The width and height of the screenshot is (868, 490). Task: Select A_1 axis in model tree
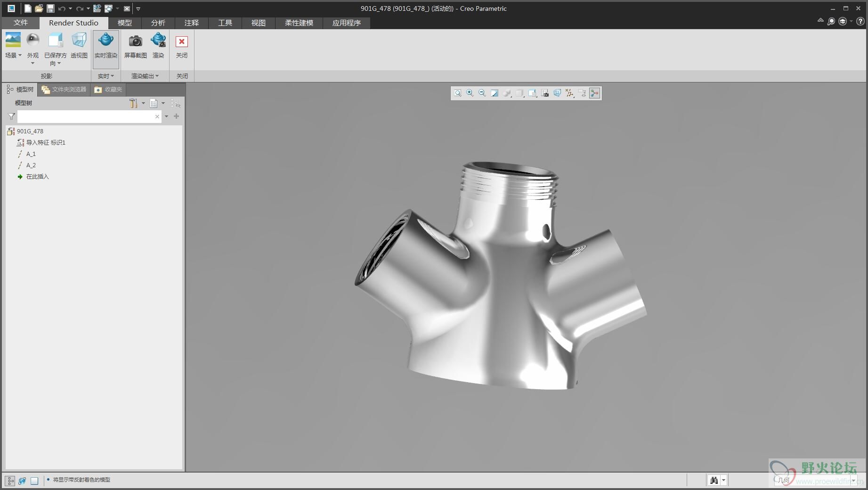point(31,154)
